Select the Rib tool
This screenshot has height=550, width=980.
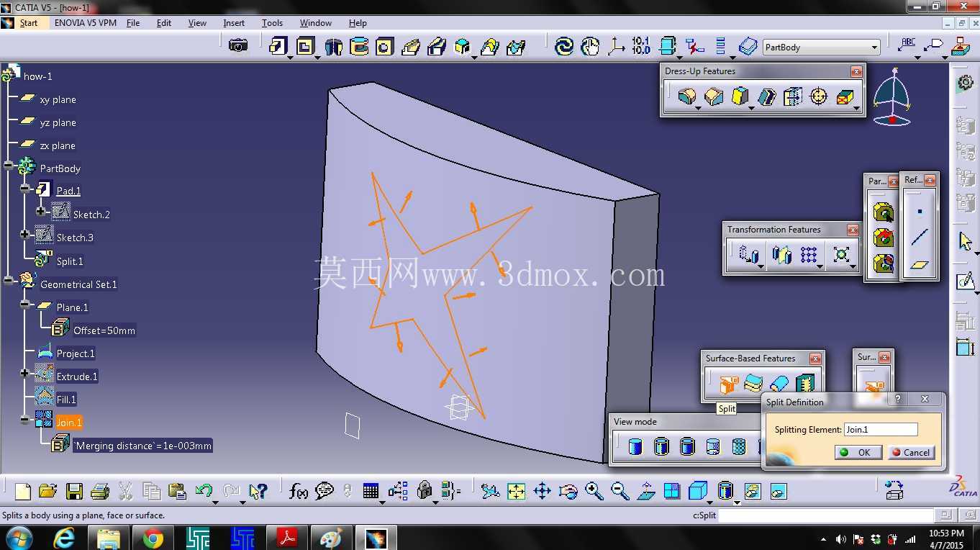tap(411, 47)
